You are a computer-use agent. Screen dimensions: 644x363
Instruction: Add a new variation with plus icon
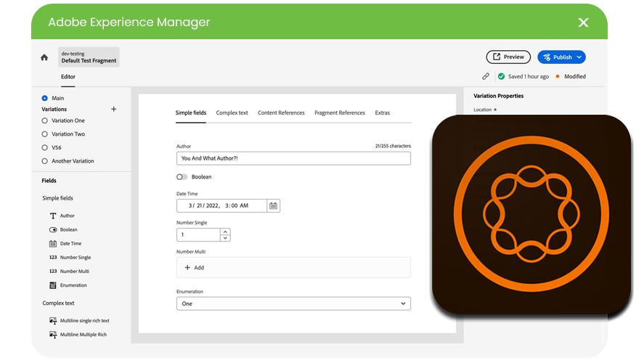coord(113,109)
